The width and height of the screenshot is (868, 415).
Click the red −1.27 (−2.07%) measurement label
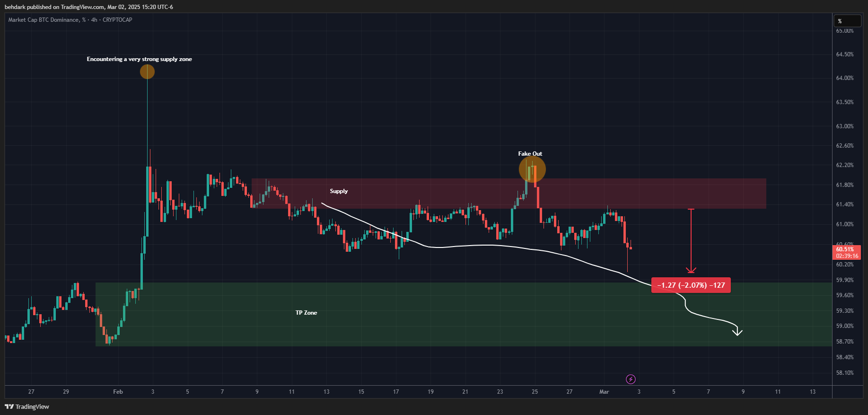(x=691, y=285)
